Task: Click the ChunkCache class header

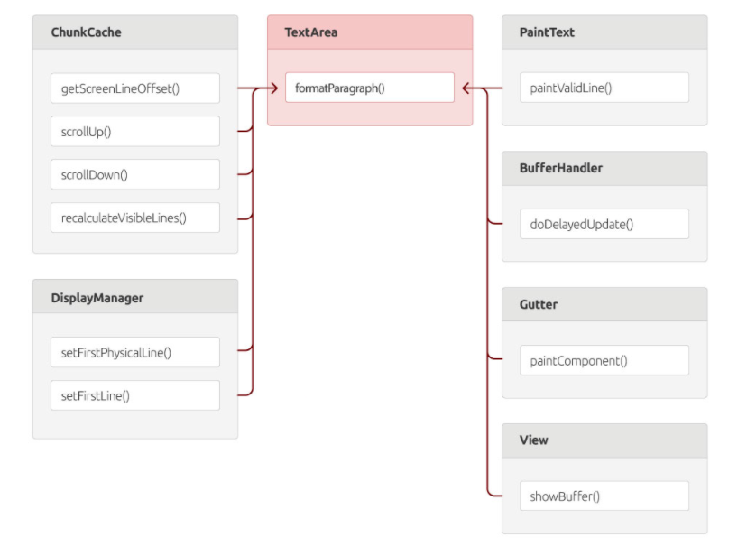Action: [135, 32]
